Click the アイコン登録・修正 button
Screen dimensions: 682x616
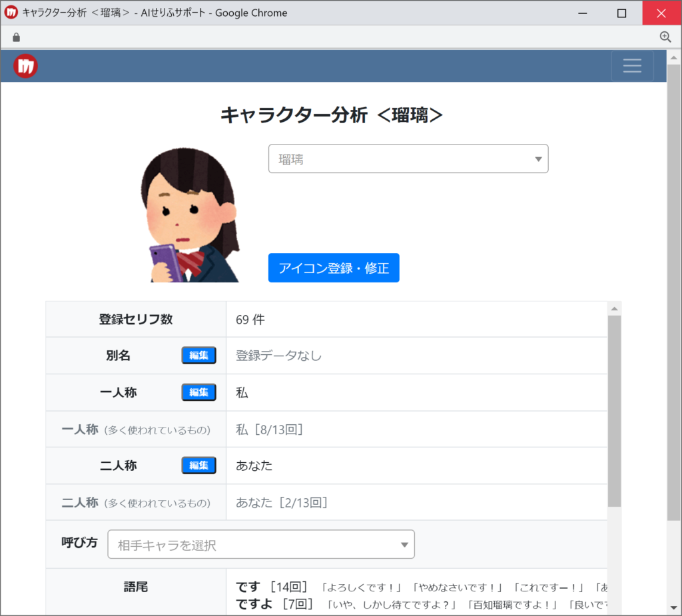(x=334, y=268)
